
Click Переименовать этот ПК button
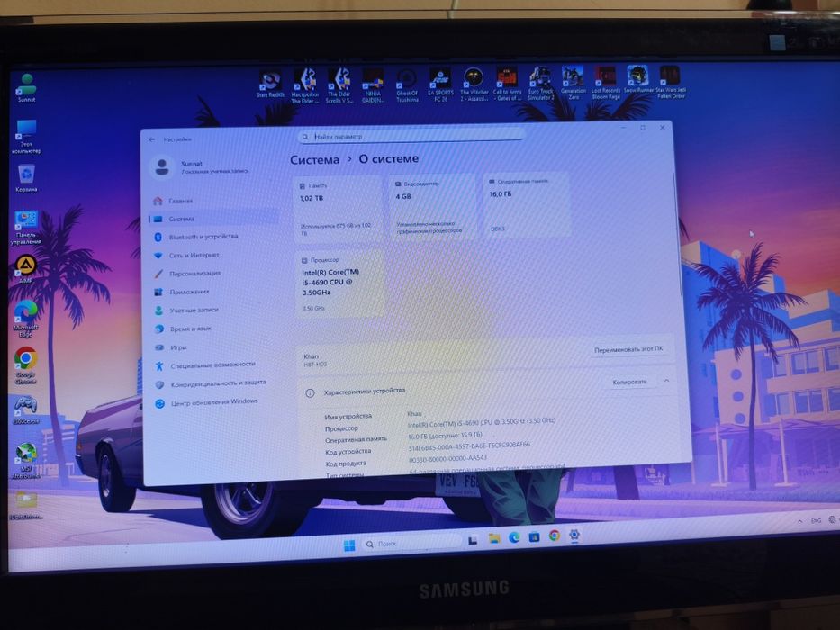628,349
